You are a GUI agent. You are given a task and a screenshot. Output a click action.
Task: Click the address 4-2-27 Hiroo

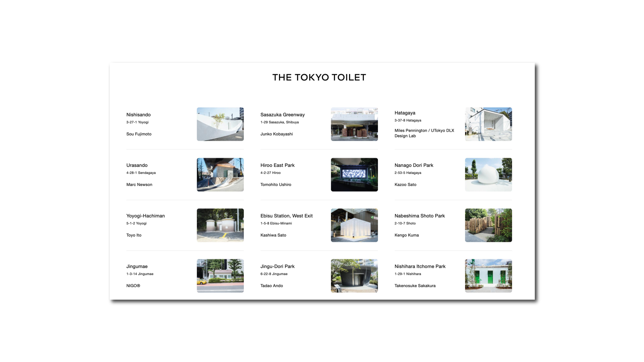[x=271, y=173]
